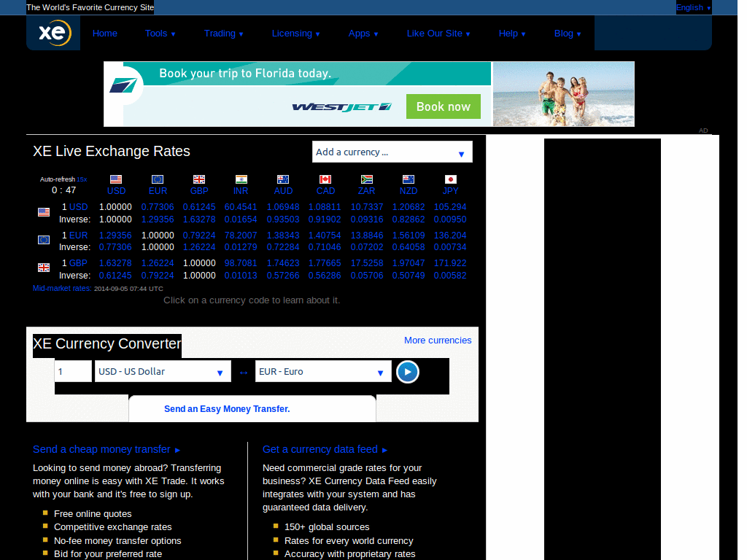Click the USD column header code
Screen dimensions: 747x560
116,191
